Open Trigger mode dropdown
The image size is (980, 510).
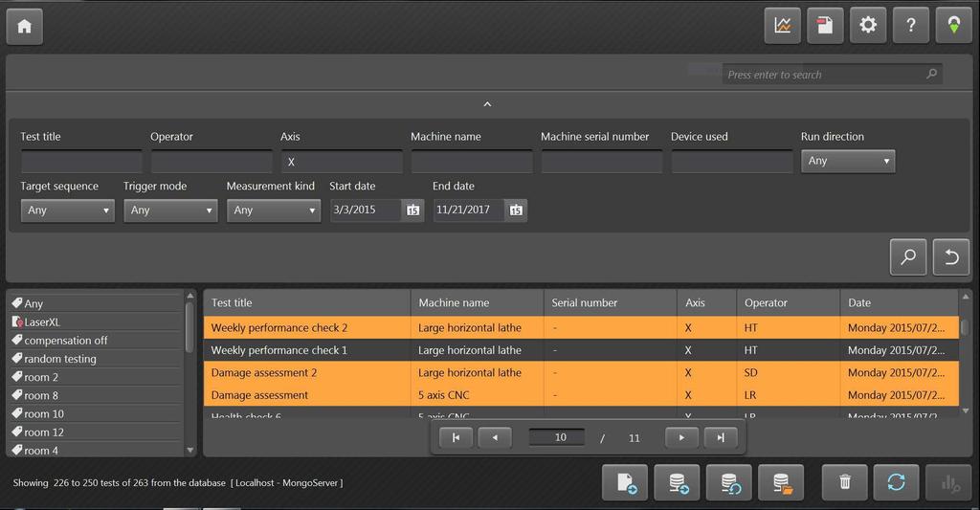coord(170,211)
